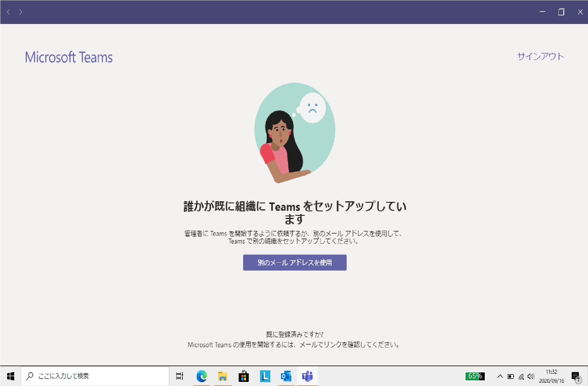Open Outlook from the taskbar
588x386 pixels.
point(286,376)
